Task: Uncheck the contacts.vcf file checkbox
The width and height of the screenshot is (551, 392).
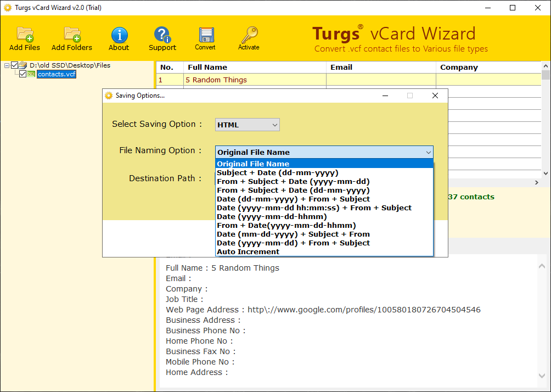Action: tap(23, 74)
